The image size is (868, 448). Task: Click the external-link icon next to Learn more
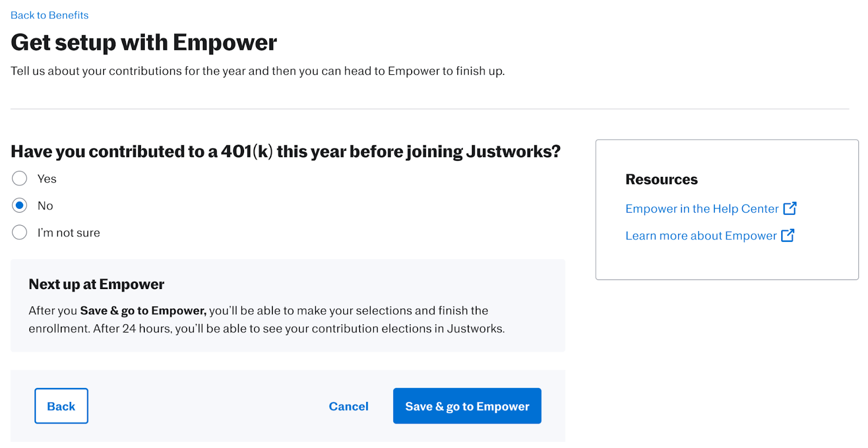tap(788, 235)
